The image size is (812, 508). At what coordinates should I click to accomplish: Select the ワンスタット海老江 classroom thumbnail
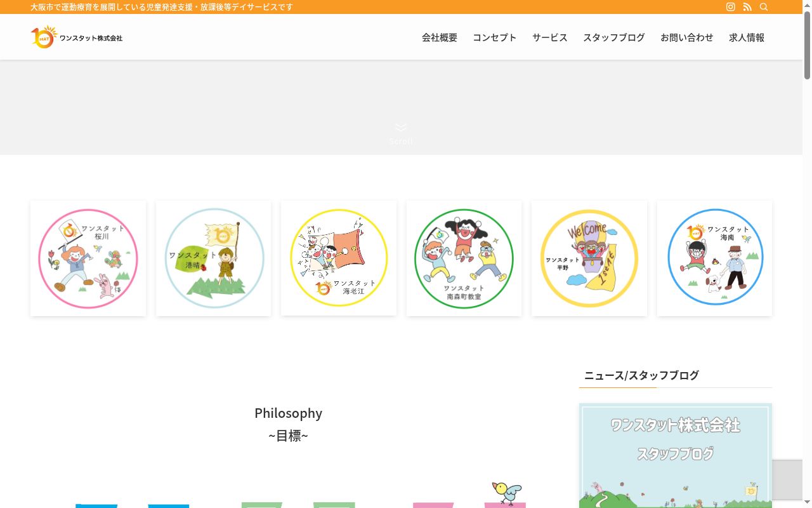click(x=339, y=258)
